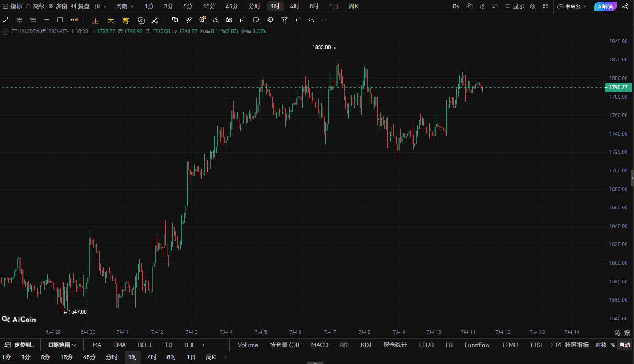Expand the right side panel handle
The image size is (634, 364).
point(632,178)
